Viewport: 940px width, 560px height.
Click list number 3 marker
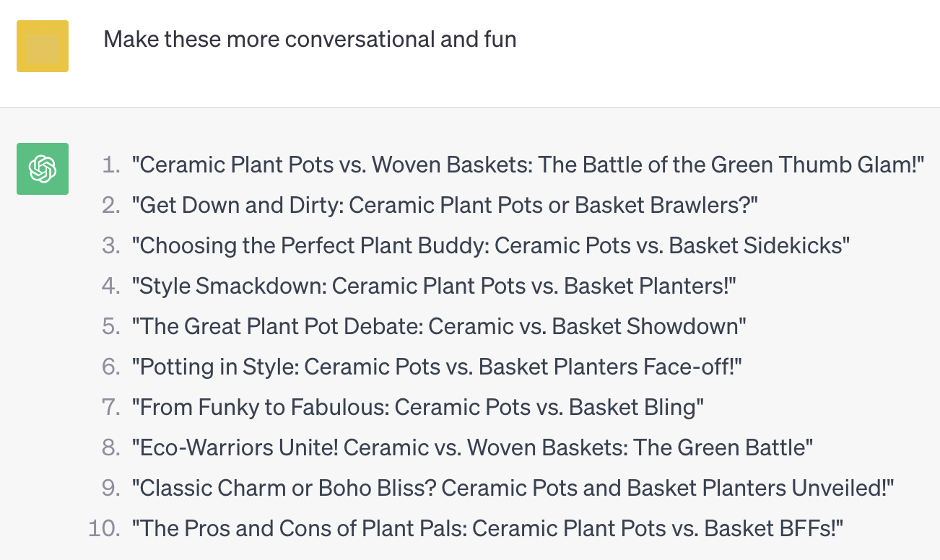[111, 246]
